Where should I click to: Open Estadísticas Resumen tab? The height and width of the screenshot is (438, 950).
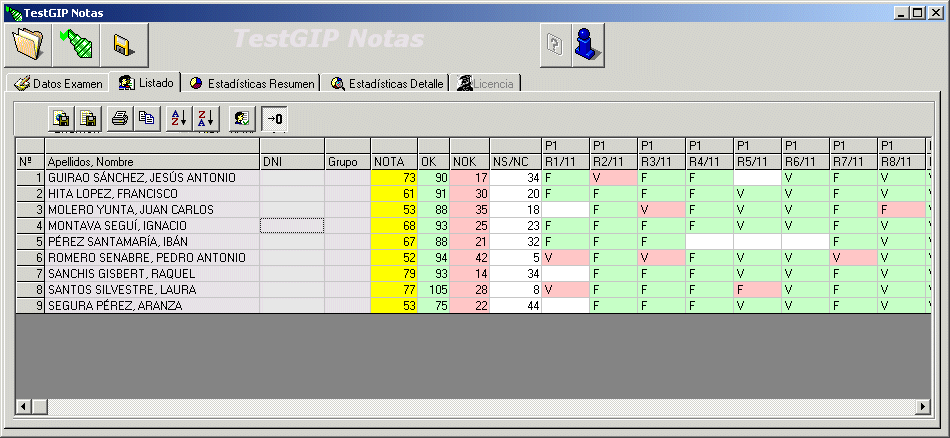coord(252,84)
